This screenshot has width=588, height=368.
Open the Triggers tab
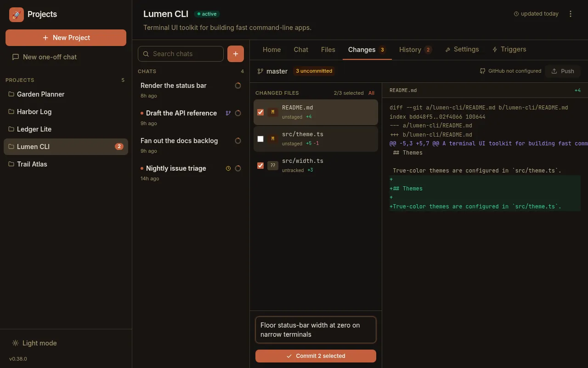tap(509, 50)
